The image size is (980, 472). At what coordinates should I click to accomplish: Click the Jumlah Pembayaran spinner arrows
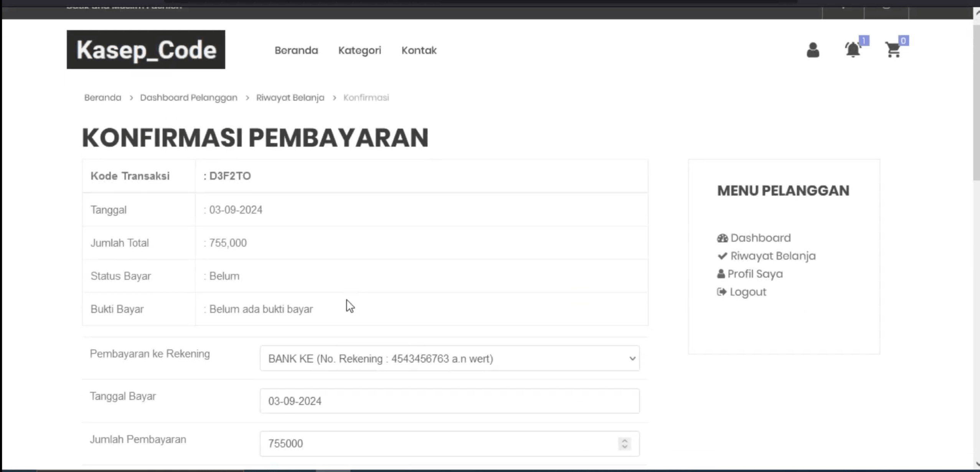point(624,444)
